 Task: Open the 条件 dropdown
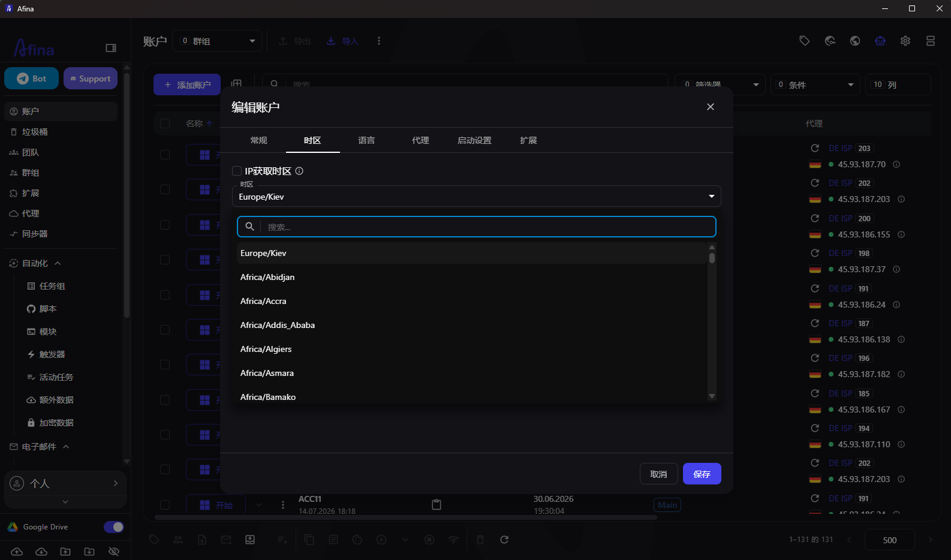click(x=815, y=85)
